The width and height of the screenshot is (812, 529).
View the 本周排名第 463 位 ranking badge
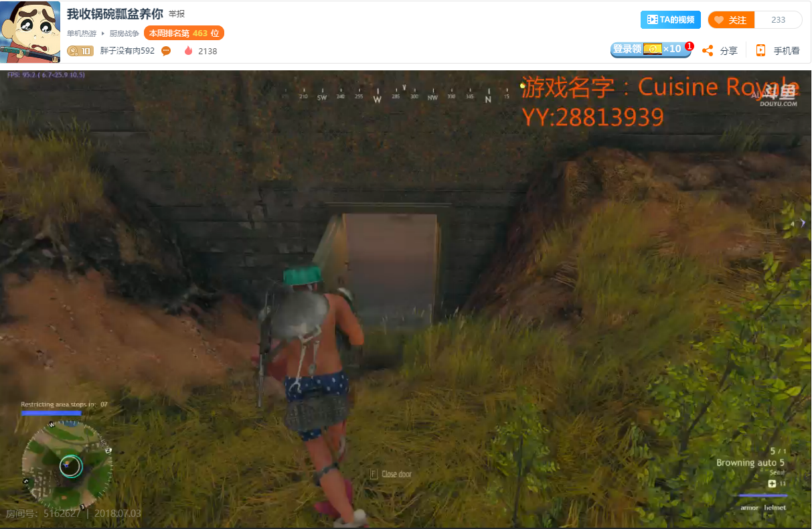[x=184, y=33]
